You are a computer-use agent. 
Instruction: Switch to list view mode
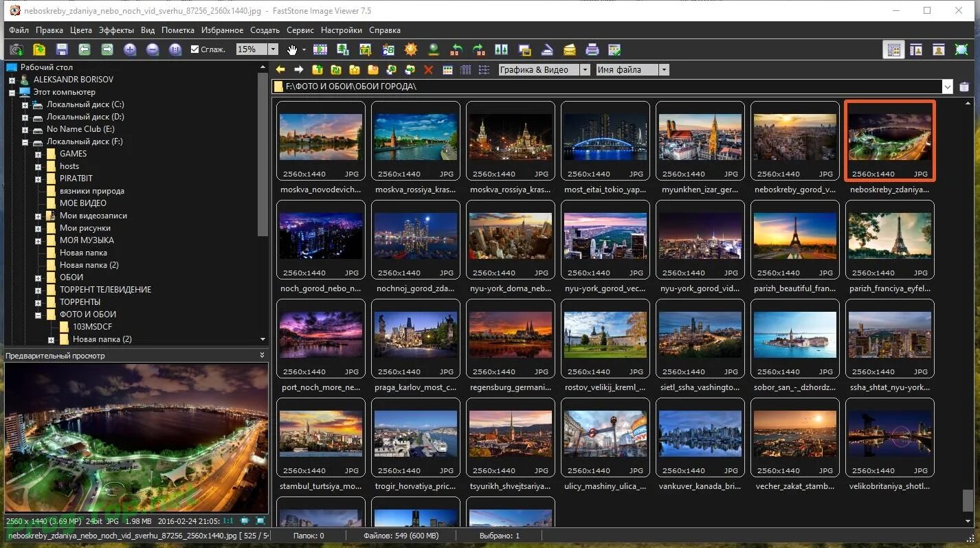pos(485,69)
